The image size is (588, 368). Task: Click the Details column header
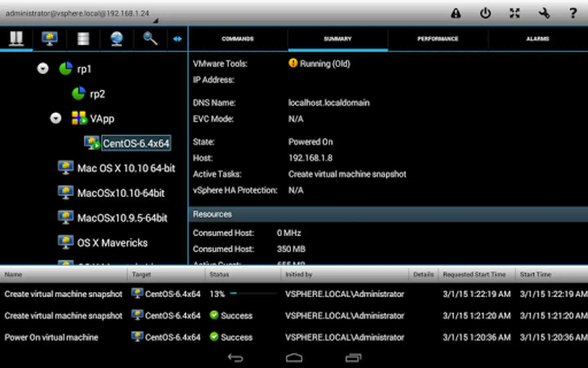click(x=423, y=274)
